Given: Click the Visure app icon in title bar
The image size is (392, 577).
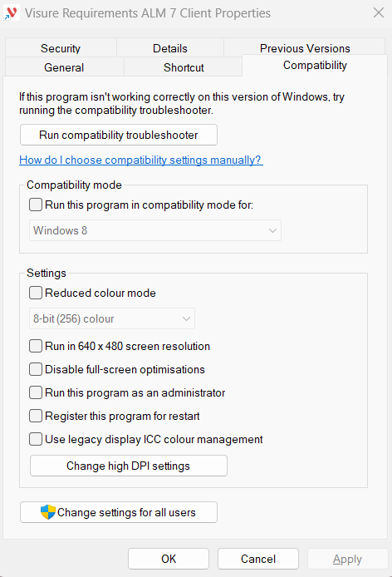Looking at the screenshot, I should pyautogui.click(x=11, y=12).
